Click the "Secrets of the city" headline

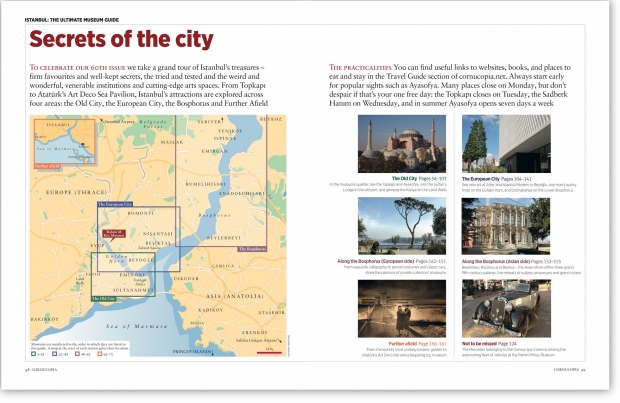coord(120,40)
